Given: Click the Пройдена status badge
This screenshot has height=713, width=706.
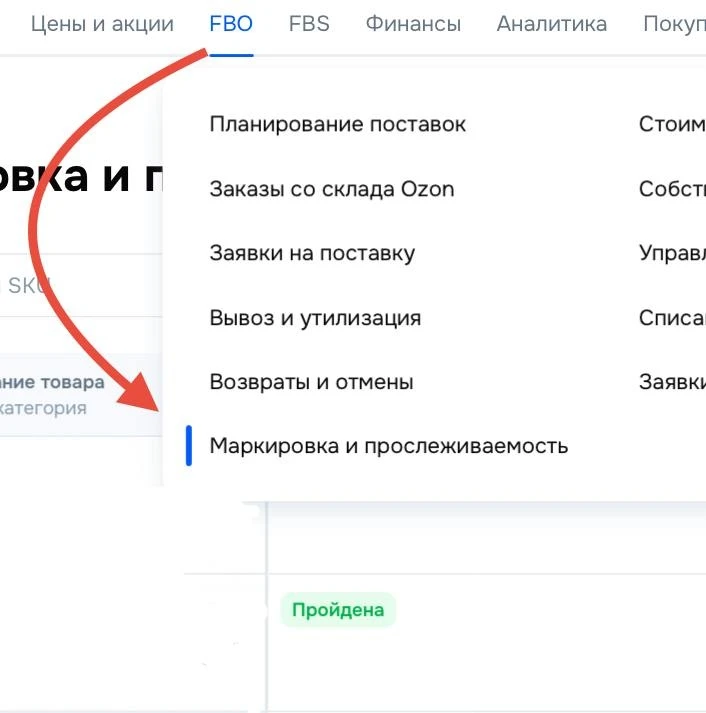Looking at the screenshot, I should [x=338, y=610].
